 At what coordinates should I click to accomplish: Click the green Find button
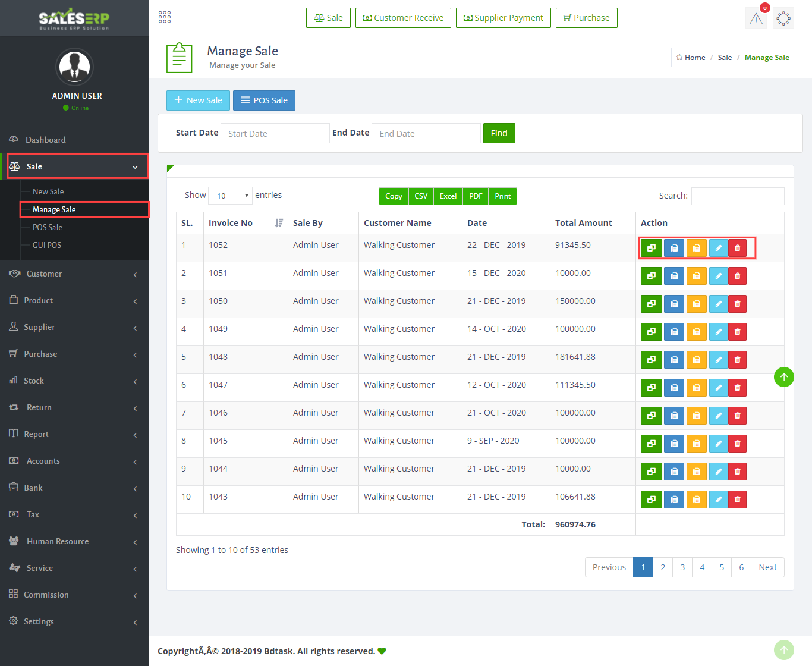point(499,133)
